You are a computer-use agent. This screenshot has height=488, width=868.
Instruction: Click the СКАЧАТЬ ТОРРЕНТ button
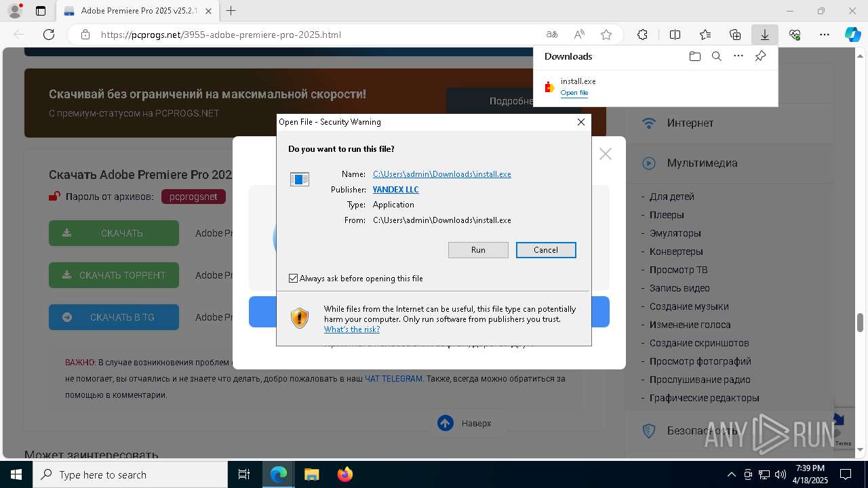(114, 275)
